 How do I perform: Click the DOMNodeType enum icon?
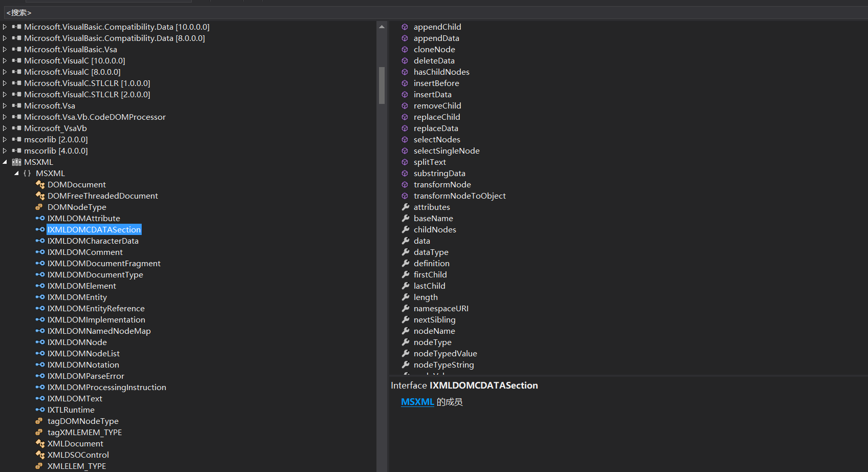pos(39,207)
